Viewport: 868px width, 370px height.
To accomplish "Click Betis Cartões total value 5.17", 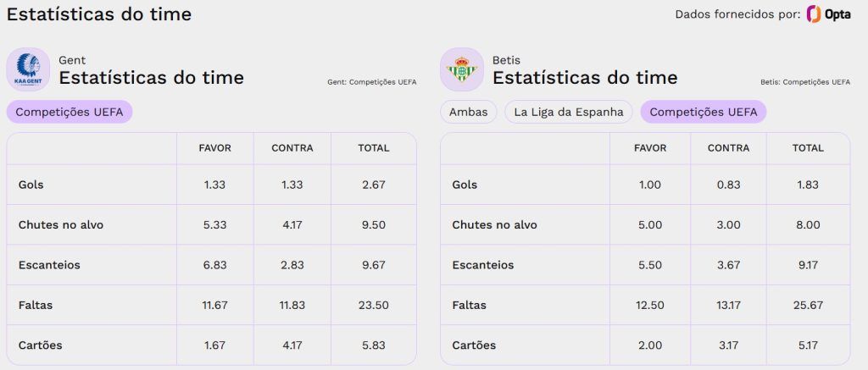I will point(808,345).
